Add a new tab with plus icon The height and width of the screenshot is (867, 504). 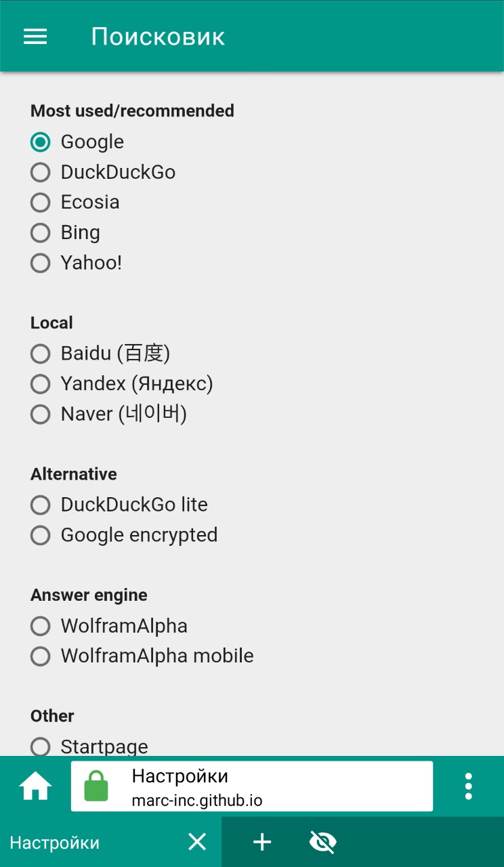[262, 842]
